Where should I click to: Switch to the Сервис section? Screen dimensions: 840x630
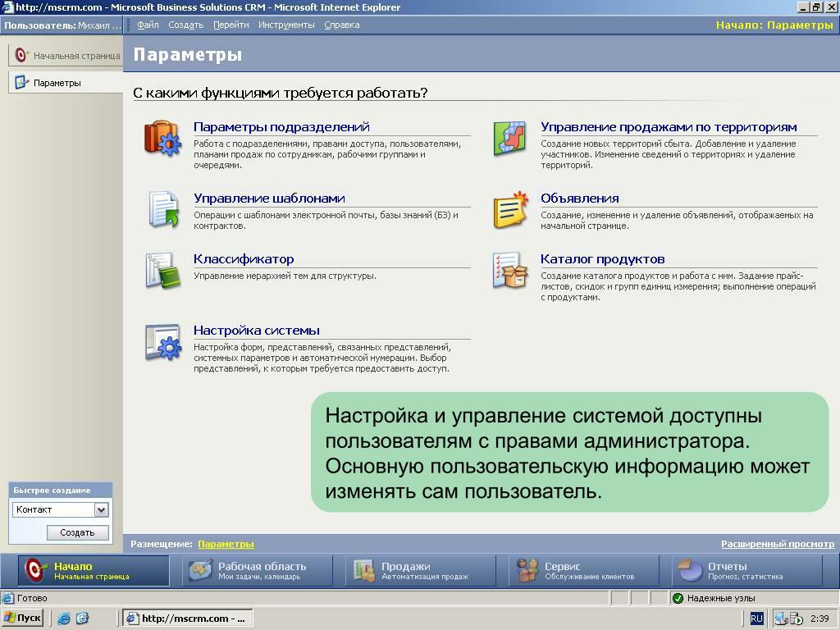click(584, 571)
